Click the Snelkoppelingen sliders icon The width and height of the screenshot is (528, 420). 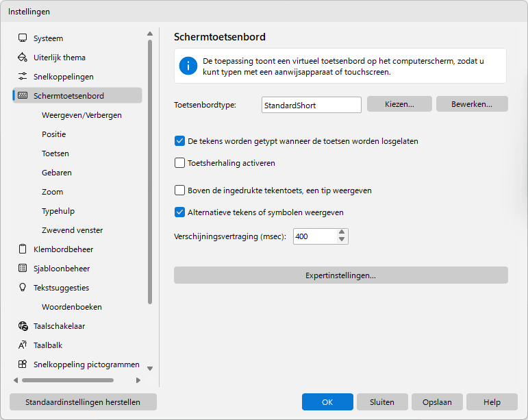tap(23, 77)
